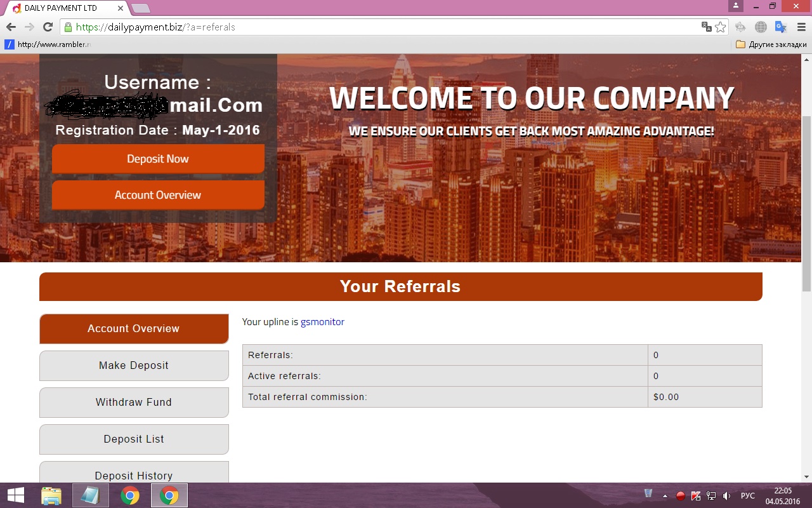Click the Account Overview button in the banner
Image resolution: width=812 pixels, height=508 pixels.
click(x=158, y=195)
